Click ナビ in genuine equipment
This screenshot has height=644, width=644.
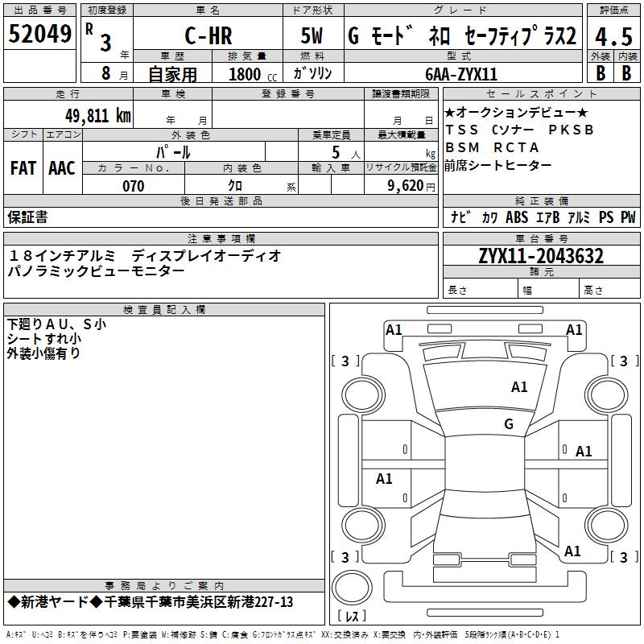pyautogui.click(x=460, y=217)
